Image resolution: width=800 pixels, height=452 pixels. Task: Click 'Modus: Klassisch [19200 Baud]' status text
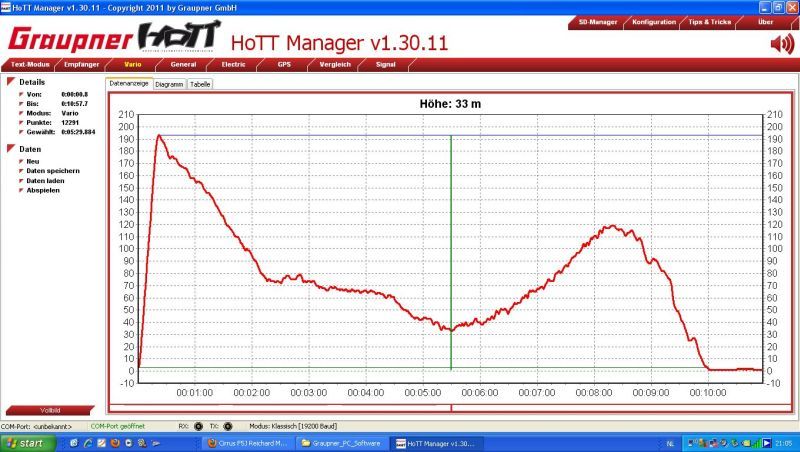[x=293, y=426]
